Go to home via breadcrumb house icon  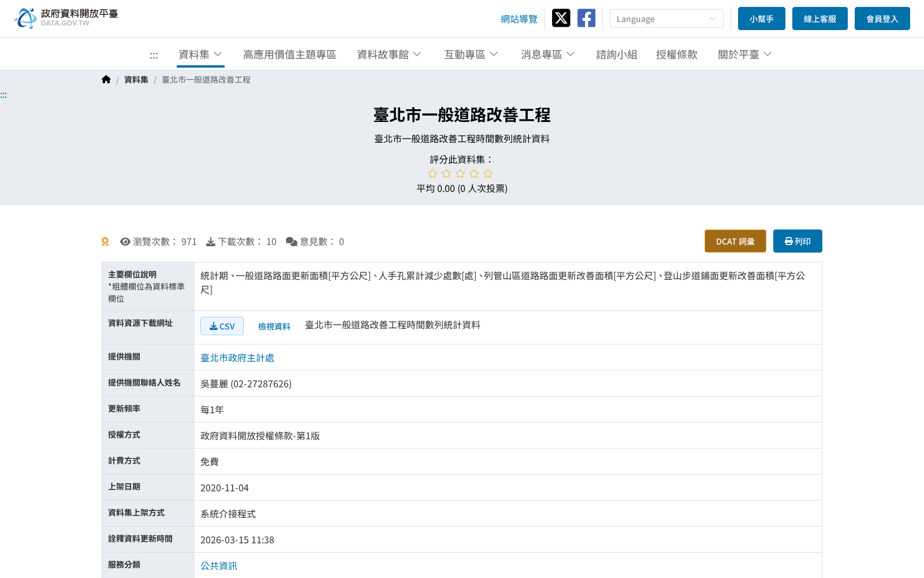click(x=106, y=79)
